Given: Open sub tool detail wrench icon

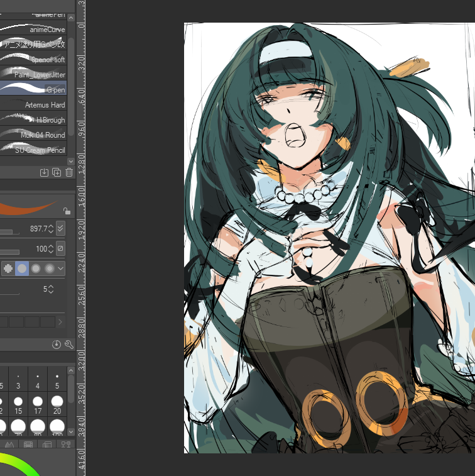Looking at the screenshot, I should coord(69,345).
